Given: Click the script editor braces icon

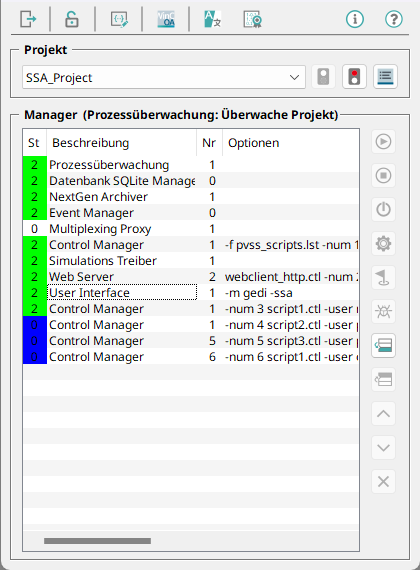Looking at the screenshot, I should 119,19.
